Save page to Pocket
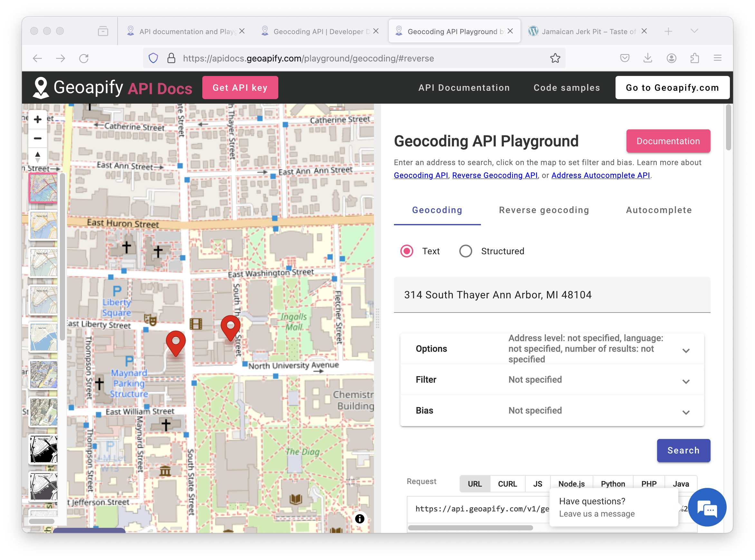Image resolution: width=755 pixels, height=560 pixels. pos(625,58)
